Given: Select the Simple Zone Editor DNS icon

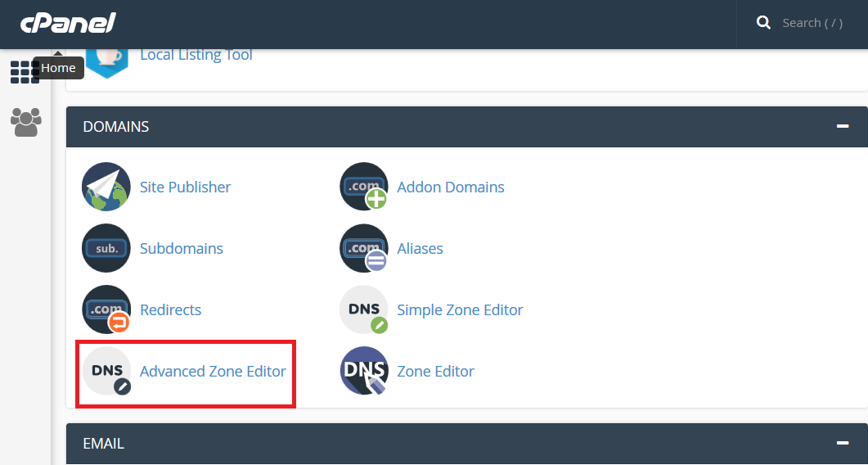Looking at the screenshot, I should (x=363, y=309).
